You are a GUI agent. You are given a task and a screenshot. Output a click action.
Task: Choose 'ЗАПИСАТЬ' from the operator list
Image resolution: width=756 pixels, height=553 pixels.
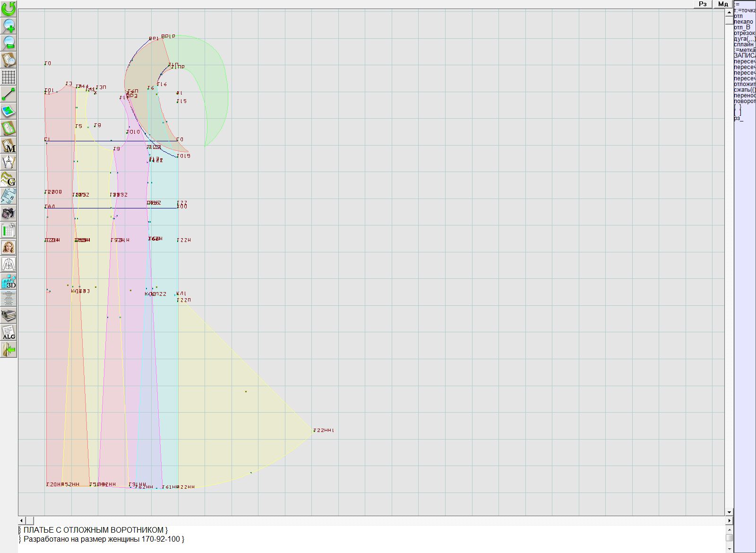(x=745, y=56)
